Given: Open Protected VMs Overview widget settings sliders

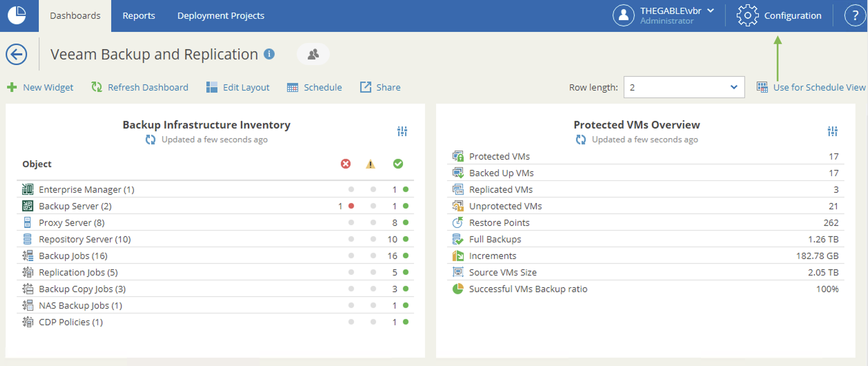Looking at the screenshot, I should coord(832,131).
